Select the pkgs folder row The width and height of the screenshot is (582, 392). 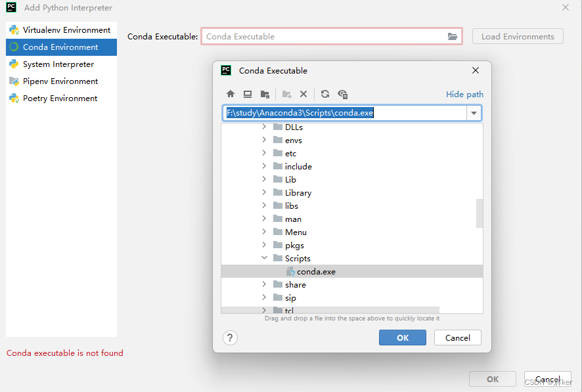click(352, 245)
